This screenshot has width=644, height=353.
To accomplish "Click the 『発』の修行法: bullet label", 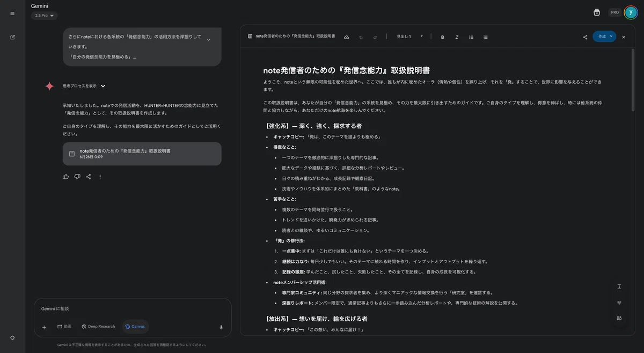I will 289,241.
